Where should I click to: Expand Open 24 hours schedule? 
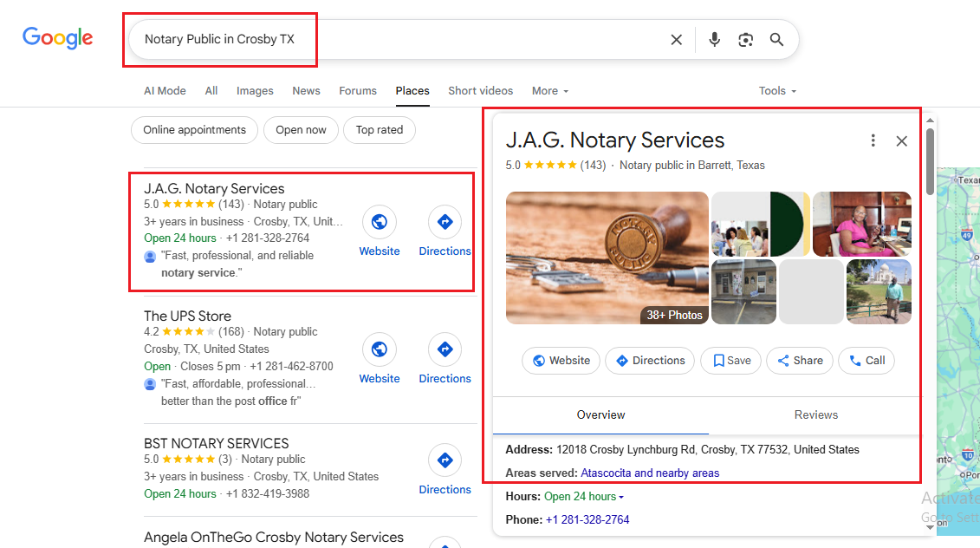(583, 497)
